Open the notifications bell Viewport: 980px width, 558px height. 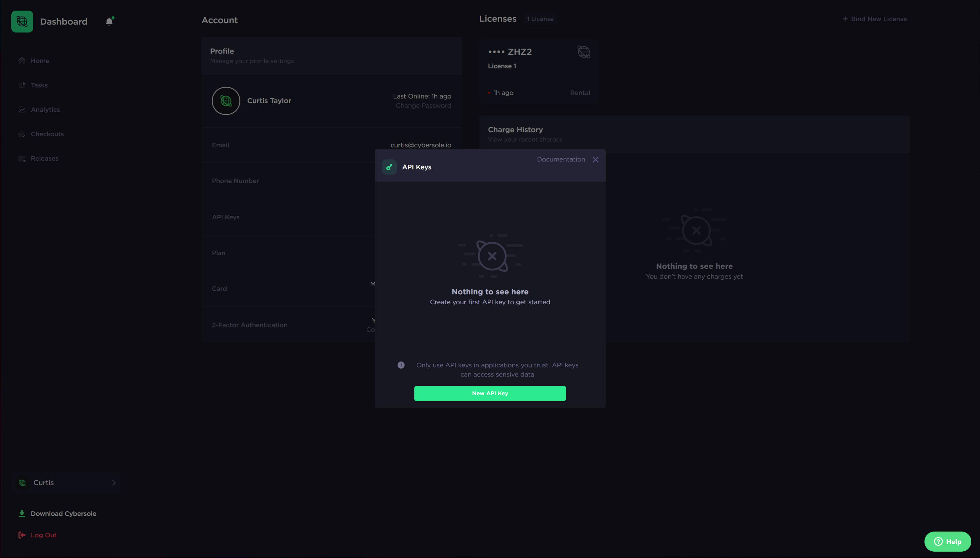pyautogui.click(x=110, y=21)
